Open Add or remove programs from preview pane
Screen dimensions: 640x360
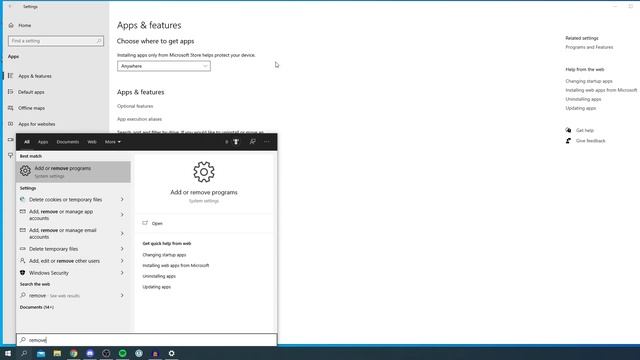click(157, 223)
